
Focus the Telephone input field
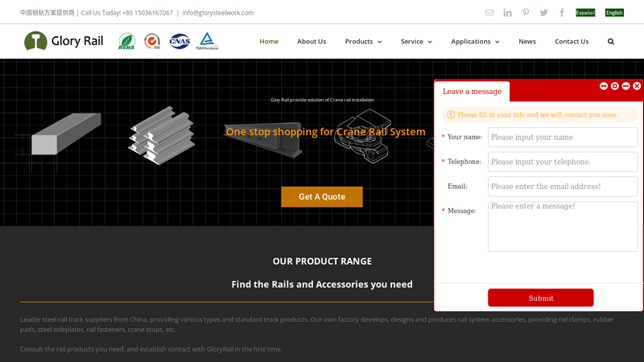(563, 162)
